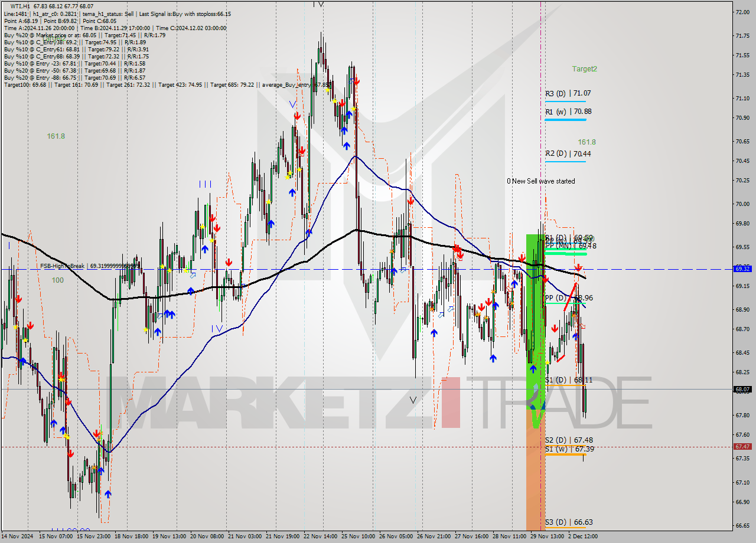Select the 'R2 (D) | 70.44' resistance label
The image size is (756, 543).
click(x=568, y=153)
